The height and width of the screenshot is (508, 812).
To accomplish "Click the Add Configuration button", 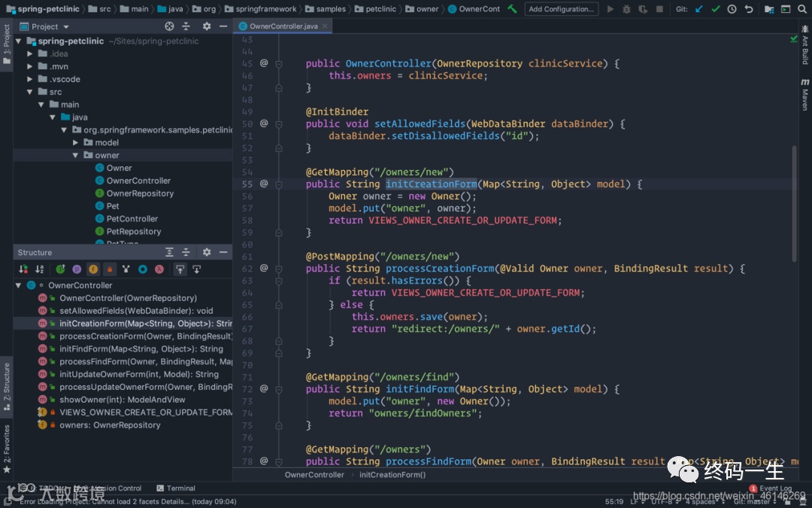I will 561,9.
